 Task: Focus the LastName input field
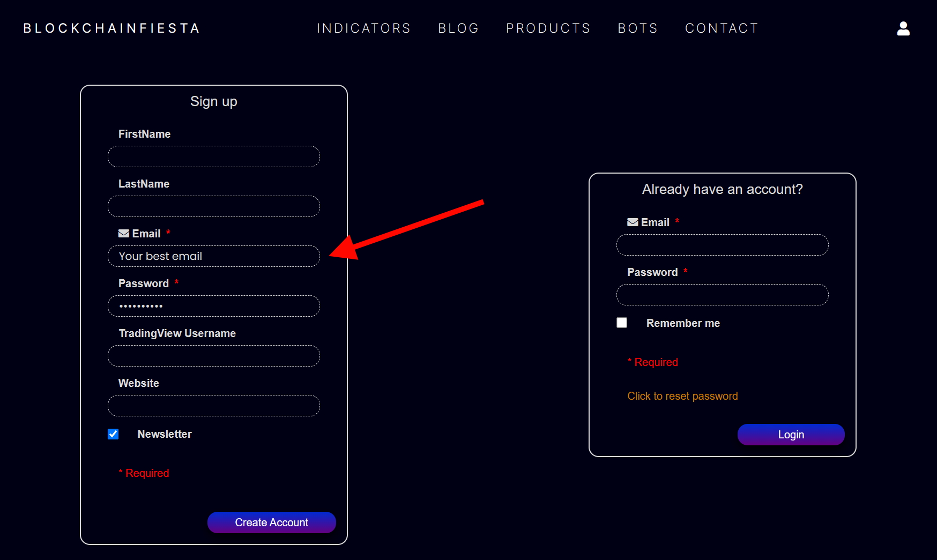(214, 206)
